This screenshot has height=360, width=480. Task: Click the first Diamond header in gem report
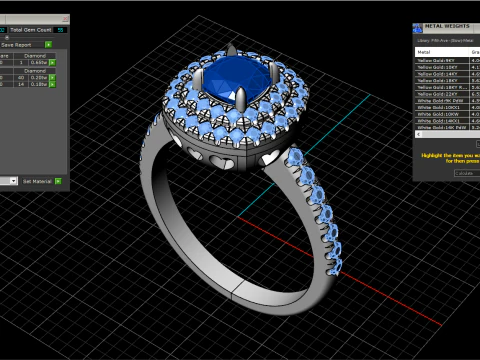(x=35, y=56)
